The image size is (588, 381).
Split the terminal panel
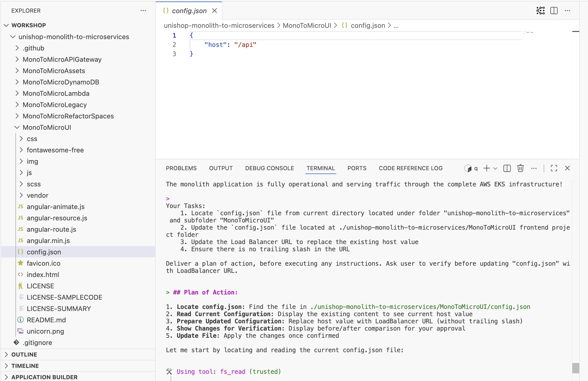coord(507,168)
